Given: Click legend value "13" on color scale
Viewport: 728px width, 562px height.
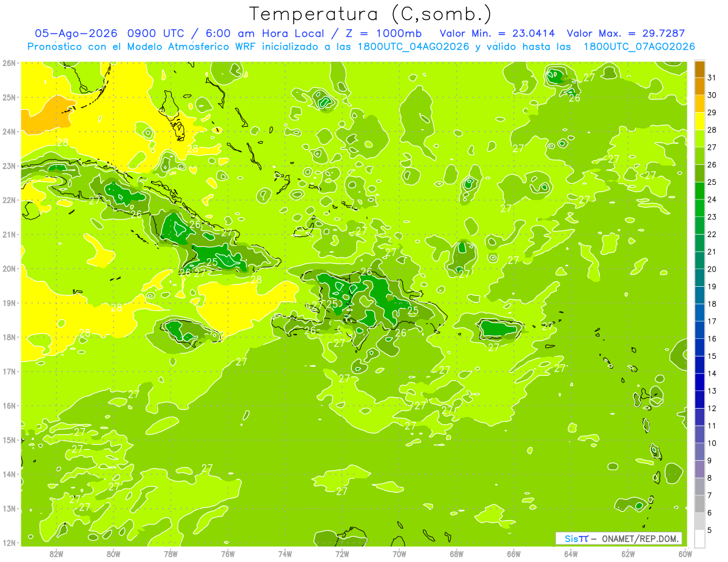Looking at the screenshot, I should coord(712,391).
